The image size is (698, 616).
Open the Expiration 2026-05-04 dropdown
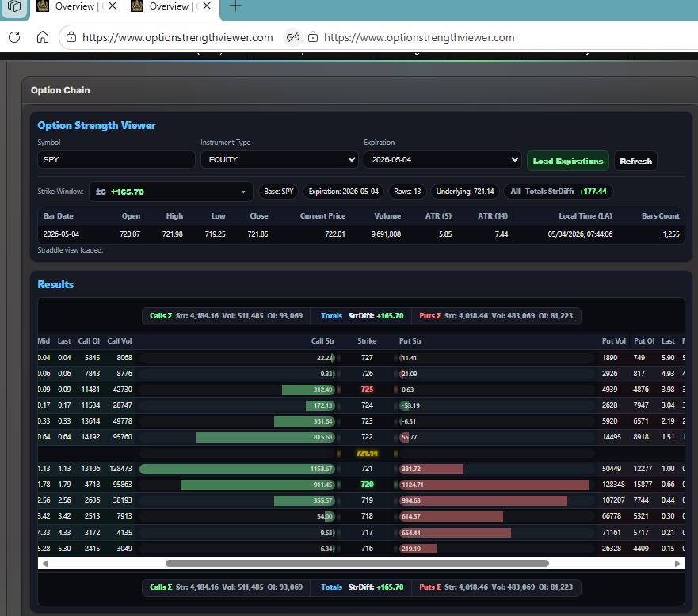[443, 159]
